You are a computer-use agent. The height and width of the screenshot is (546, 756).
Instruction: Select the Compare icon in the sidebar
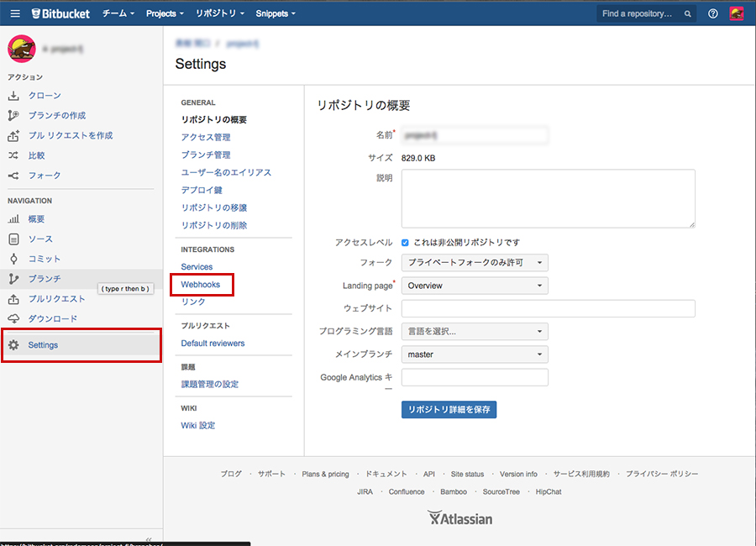13,155
